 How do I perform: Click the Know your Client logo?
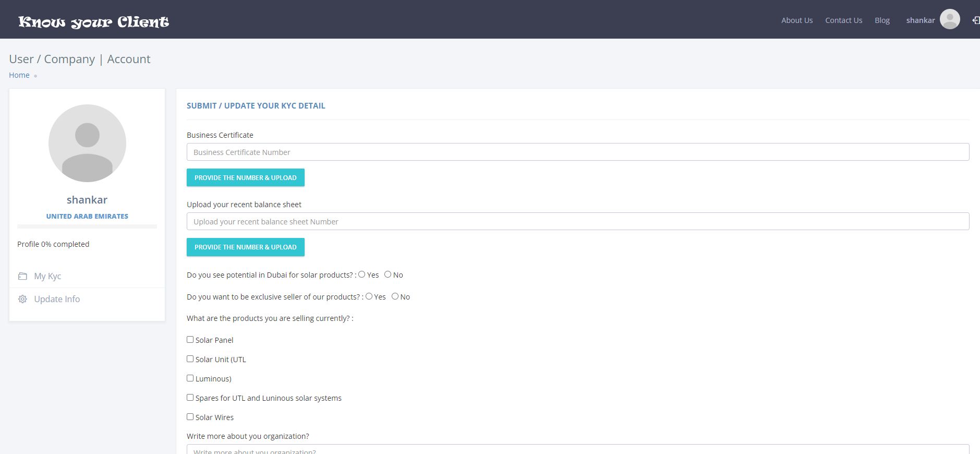coord(94,21)
